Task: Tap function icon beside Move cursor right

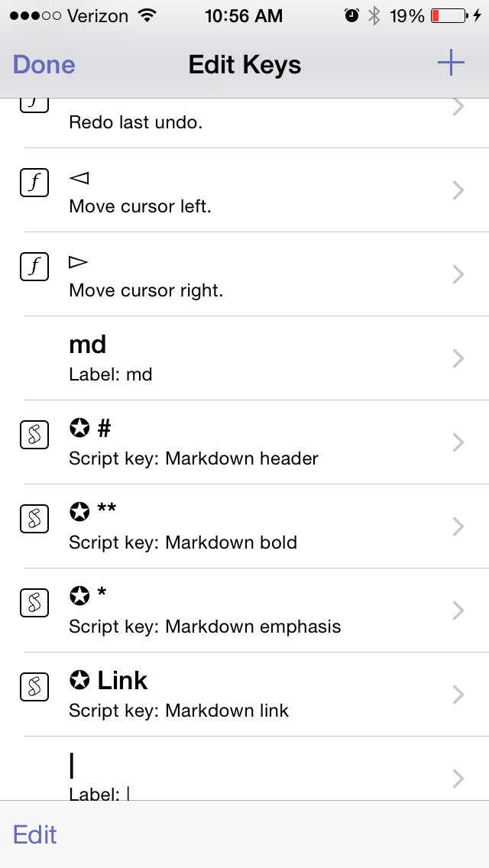Action: coord(34,267)
